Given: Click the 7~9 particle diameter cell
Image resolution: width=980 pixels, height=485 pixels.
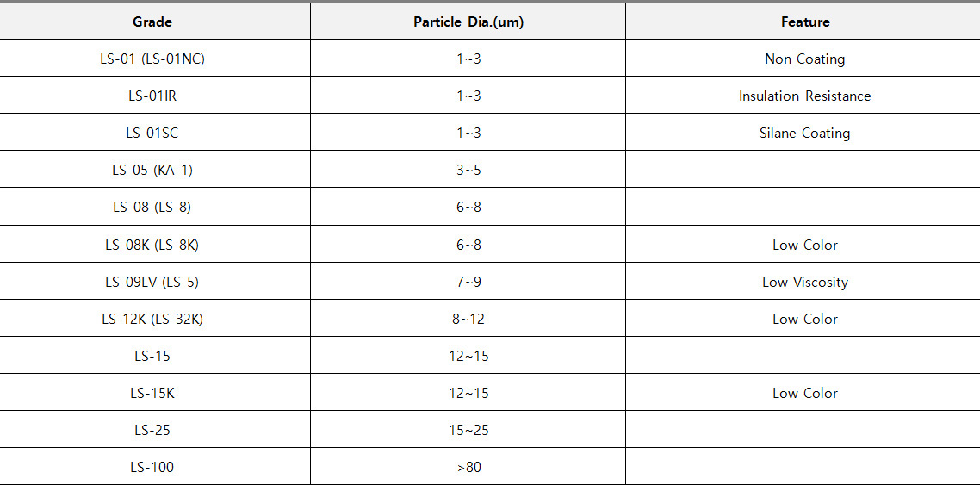Looking at the screenshot, I should pyautogui.click(x=468, y=282).
